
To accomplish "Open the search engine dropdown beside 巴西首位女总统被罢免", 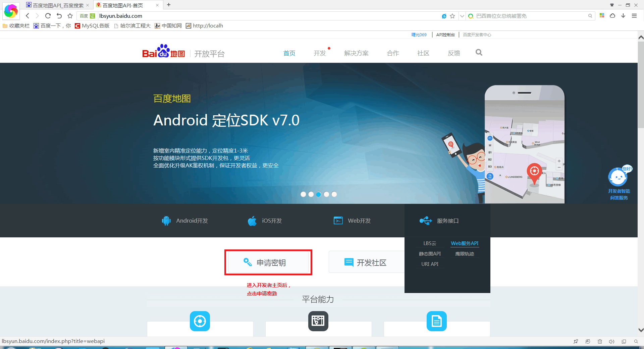I will pos(462,16).
